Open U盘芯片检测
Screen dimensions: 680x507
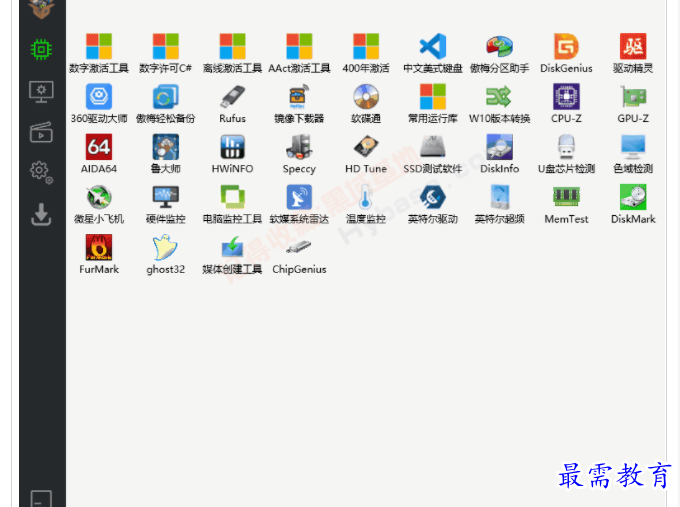[566, 154]
